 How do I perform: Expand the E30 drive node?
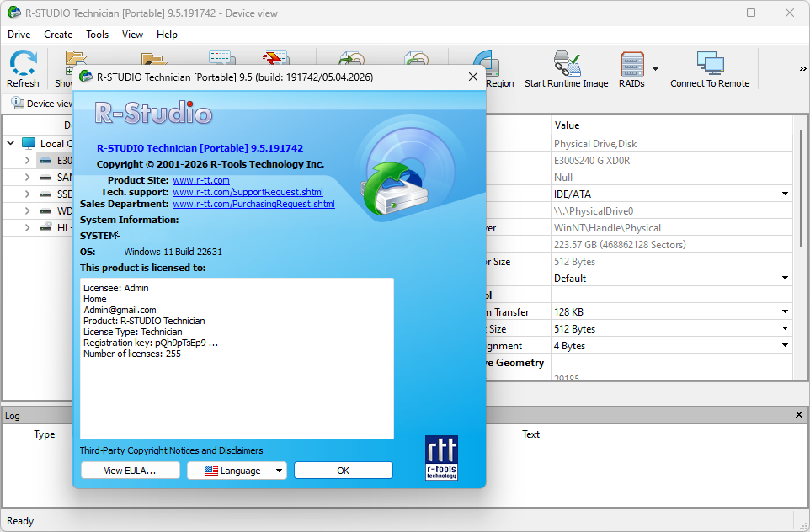[27, 161]
